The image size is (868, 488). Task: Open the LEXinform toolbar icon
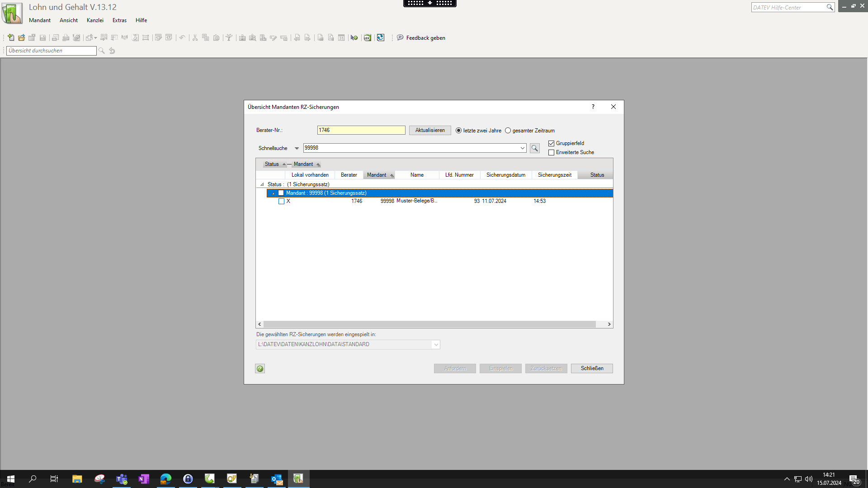pyautogui.click(x=368, y=38)
